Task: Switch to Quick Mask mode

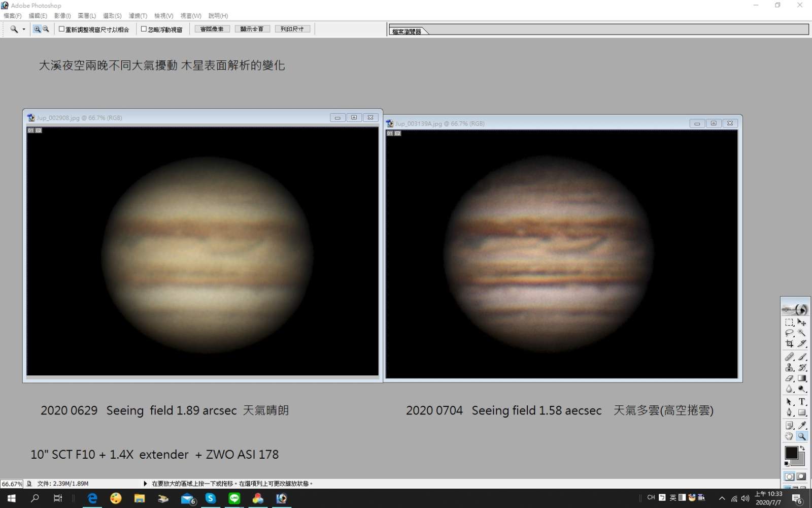Action: [x=801, y=477]
